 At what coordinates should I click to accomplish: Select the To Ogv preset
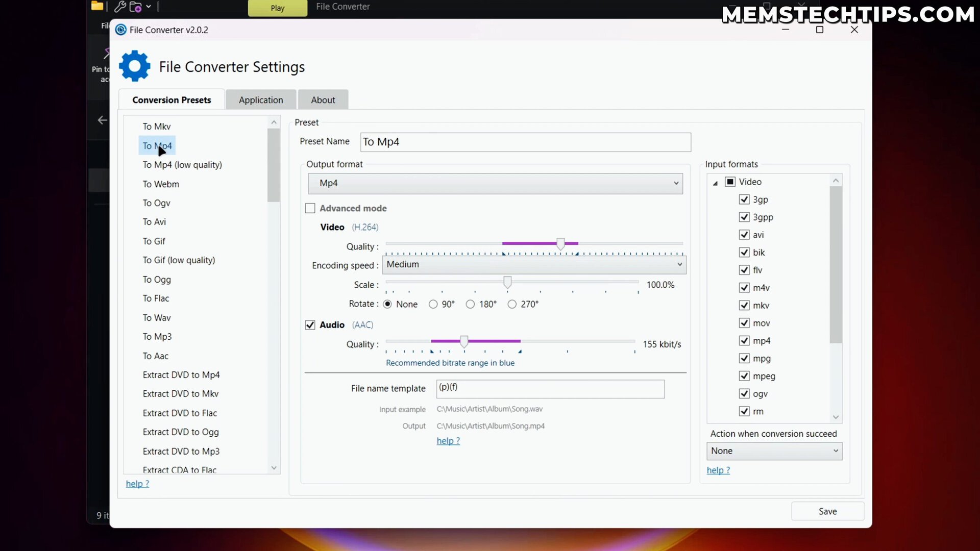pyautogui.click(x=156, y=203)
